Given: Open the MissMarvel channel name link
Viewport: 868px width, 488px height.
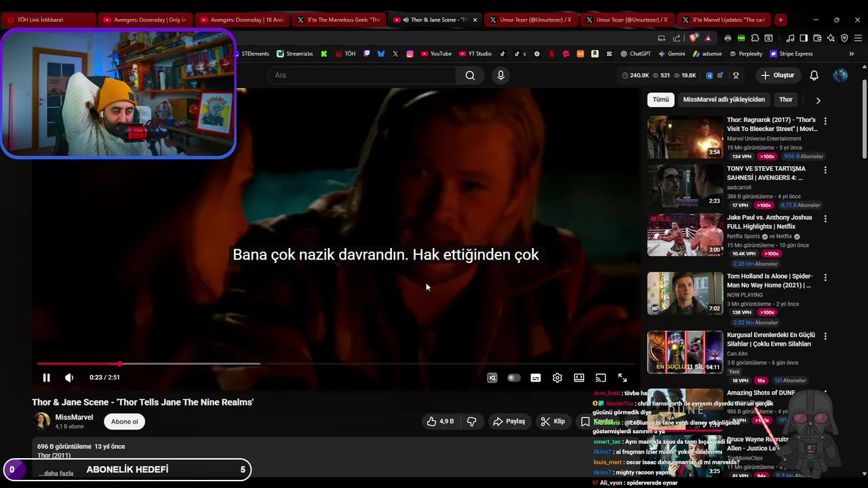Looking at the screenshot, I should 74,418.
